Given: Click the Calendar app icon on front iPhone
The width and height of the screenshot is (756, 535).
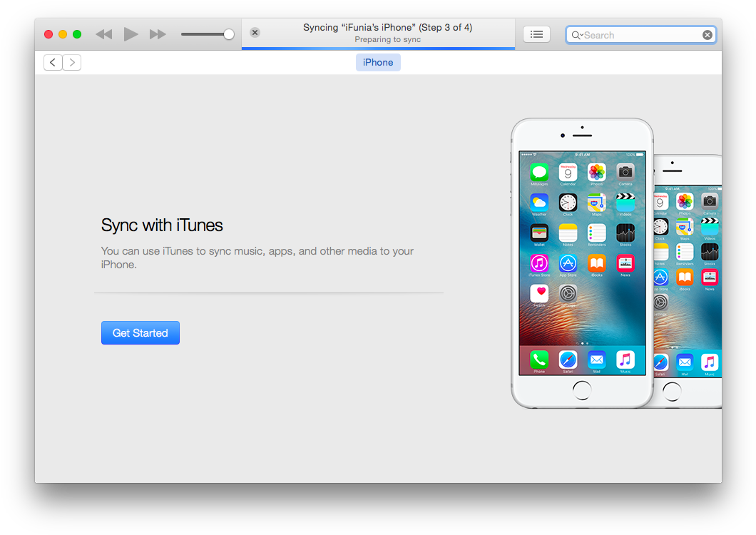Looking at the screenshot, I should pyautogui.click(x=568, y=172).
